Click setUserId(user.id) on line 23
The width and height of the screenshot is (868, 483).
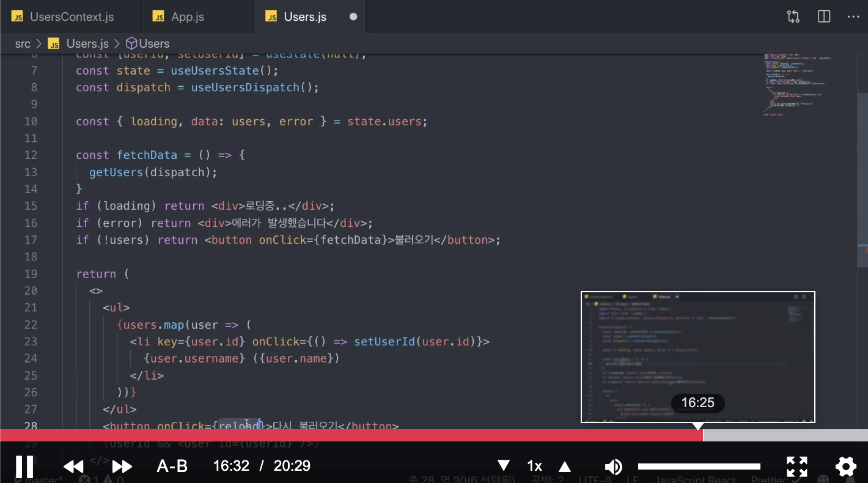tap(415, 341)
